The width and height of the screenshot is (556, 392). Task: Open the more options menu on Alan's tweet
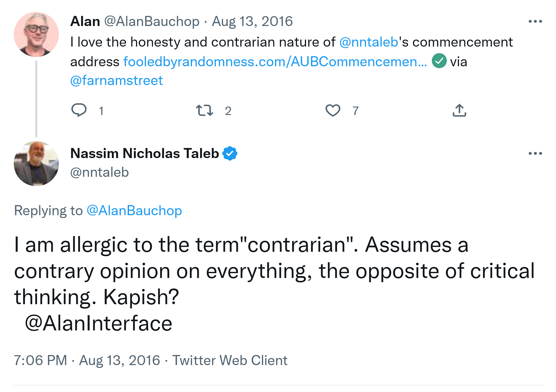(535, 21)
